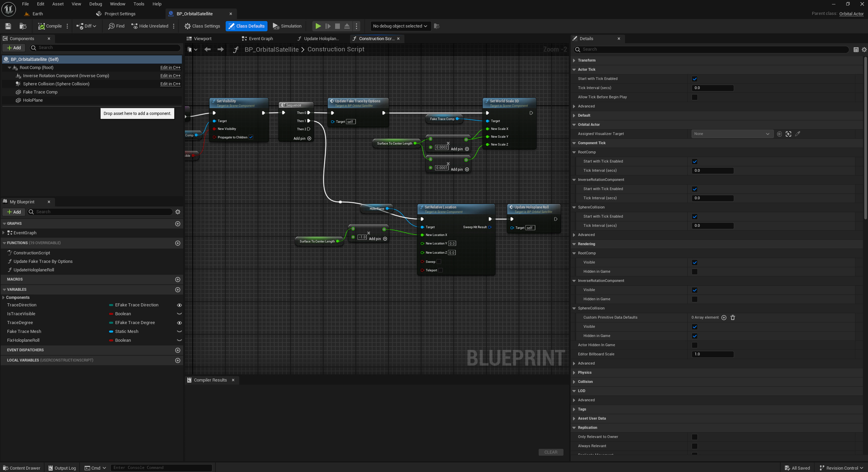Screen dimensions: 868x472
Task: Toggle visibility eye for TraceDirection variable
Action: click(179, 305)
